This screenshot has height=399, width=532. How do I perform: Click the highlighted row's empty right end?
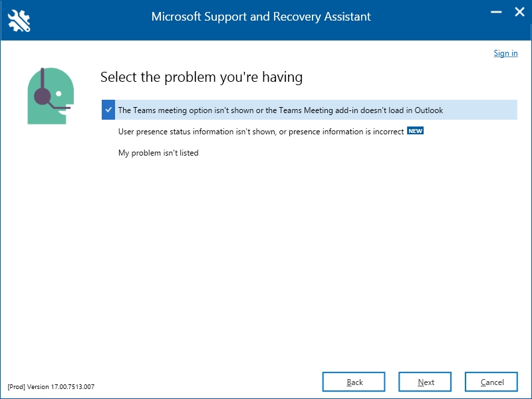[485, 110]
